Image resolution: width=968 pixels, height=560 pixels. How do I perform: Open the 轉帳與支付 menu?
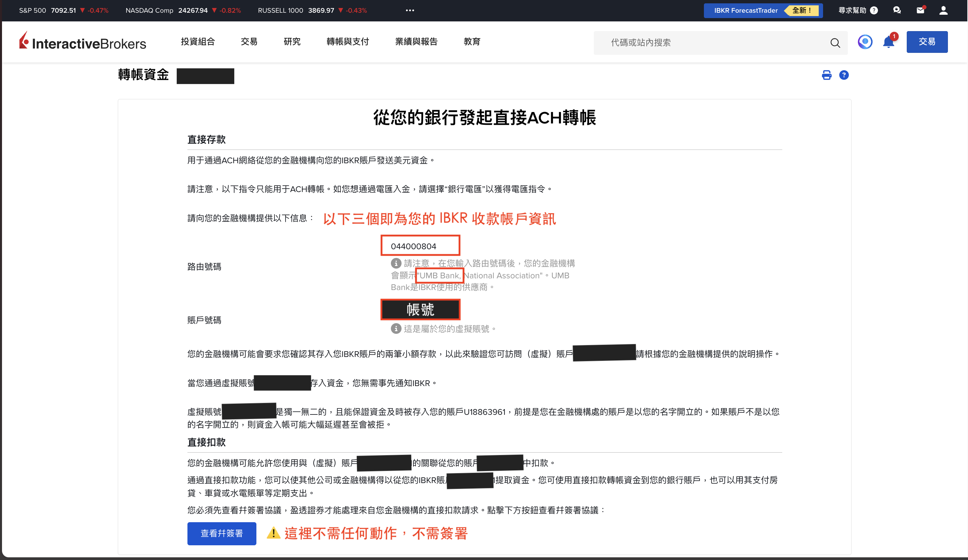pos(347,41)
